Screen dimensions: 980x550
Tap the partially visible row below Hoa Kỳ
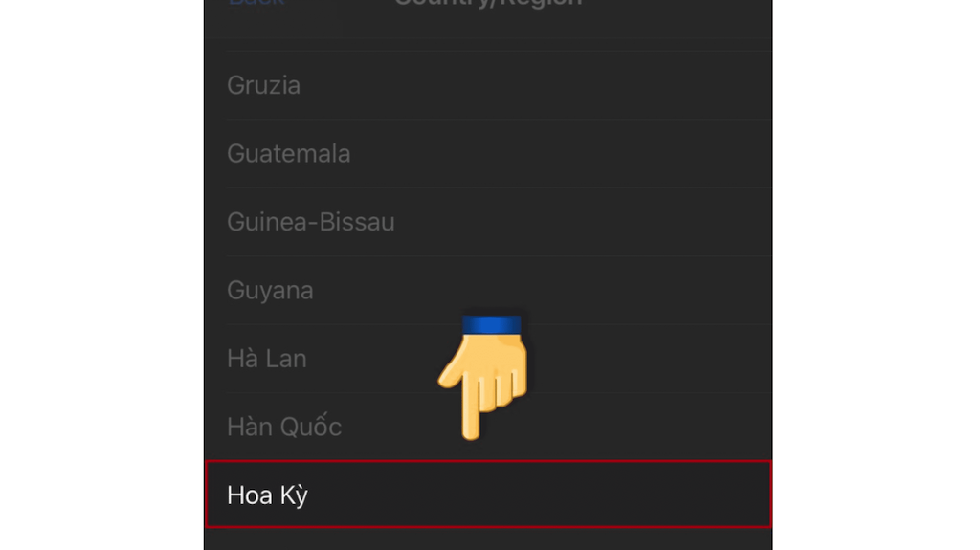tap(489, 539)
